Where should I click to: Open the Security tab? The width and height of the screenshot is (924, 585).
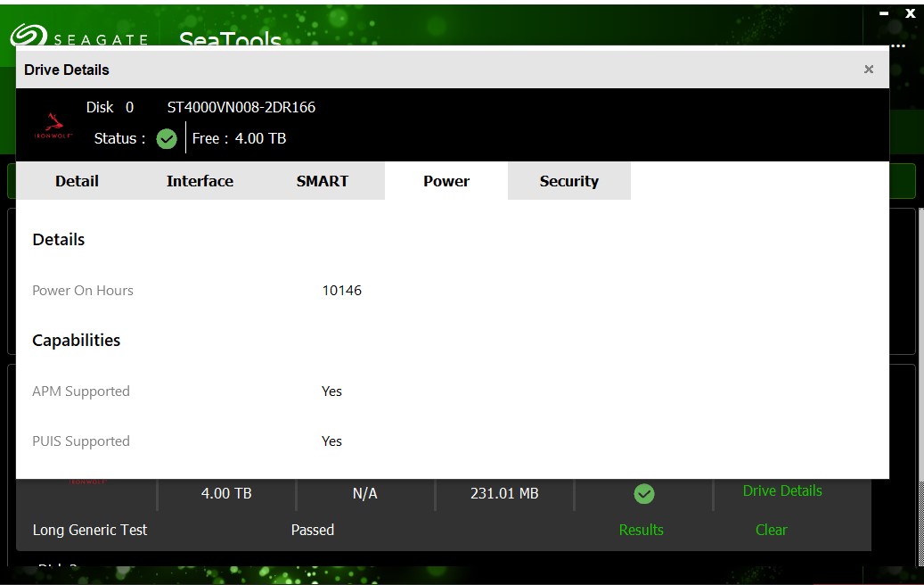pos(568,181)
